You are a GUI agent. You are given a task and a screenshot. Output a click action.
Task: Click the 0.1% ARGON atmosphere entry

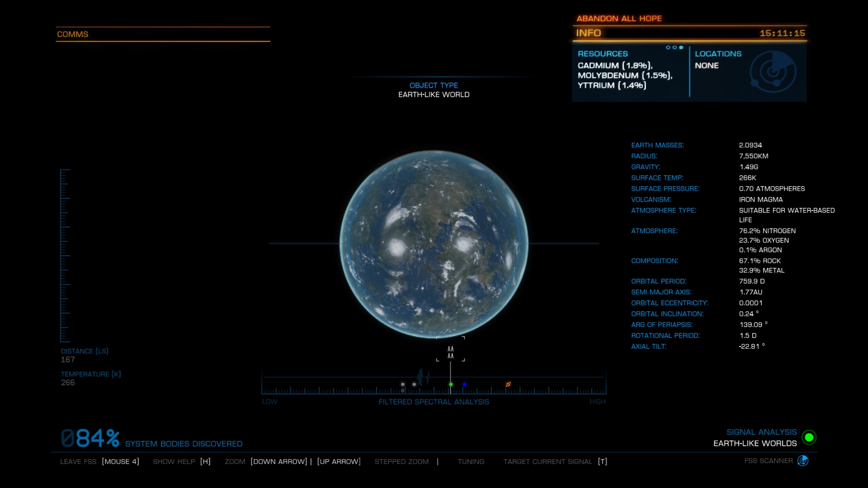tap(760, 250)
